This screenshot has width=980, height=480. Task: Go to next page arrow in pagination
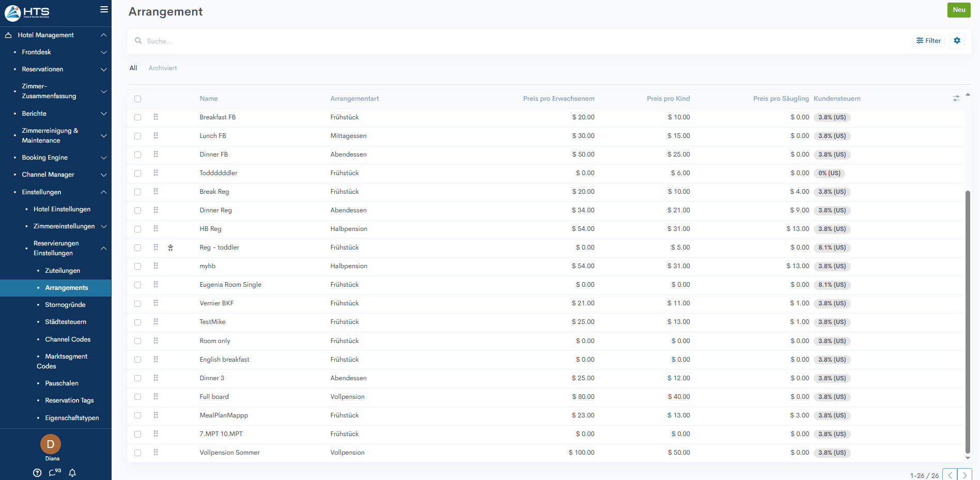point(965,475)
